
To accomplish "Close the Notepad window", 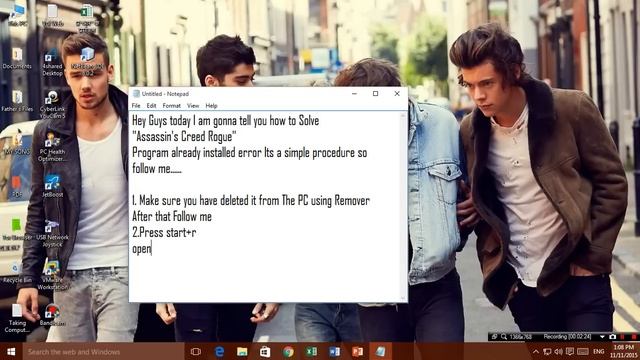I will point(397,93).
